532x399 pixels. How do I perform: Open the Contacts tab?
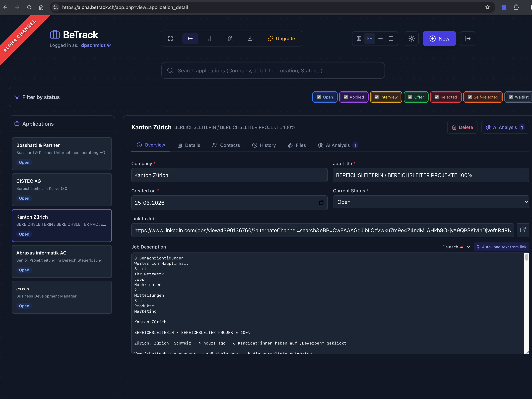(x=226, y=145)
